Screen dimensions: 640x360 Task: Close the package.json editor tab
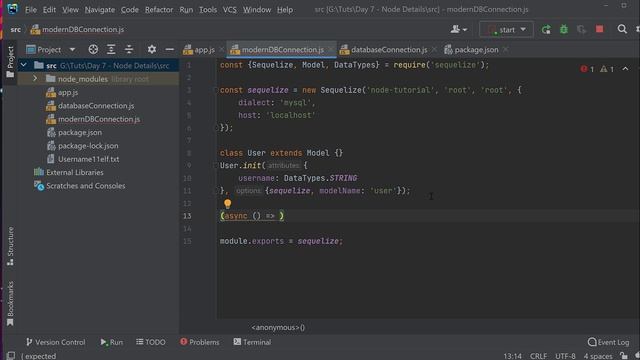click(x=505, y=49)
